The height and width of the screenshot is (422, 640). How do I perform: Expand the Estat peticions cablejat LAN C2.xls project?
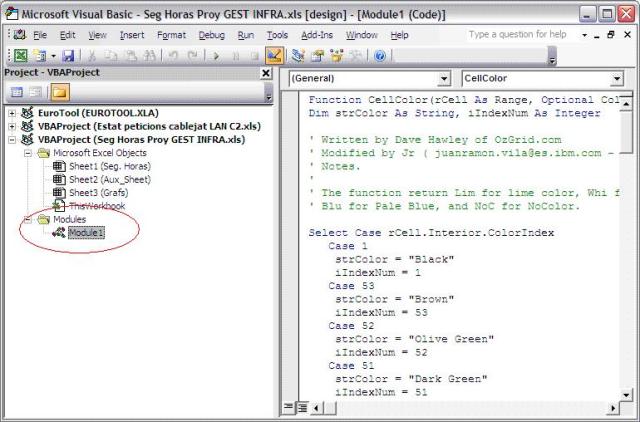point(12,127)
